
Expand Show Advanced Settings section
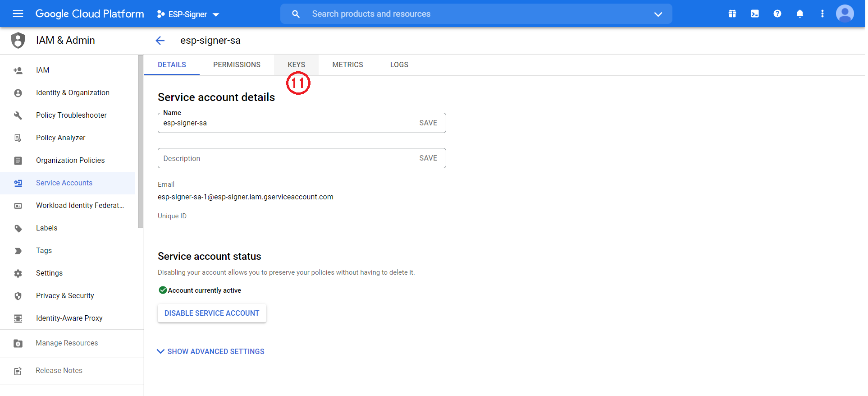[x=210, y=351]
